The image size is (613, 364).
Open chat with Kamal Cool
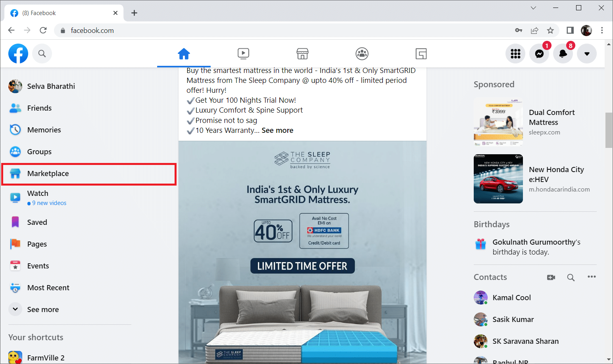pyautogui.click(x=535, y=298)
